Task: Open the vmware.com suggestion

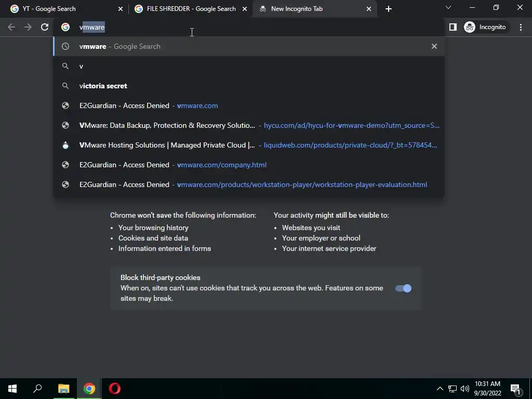Action: tap(249, 105)
